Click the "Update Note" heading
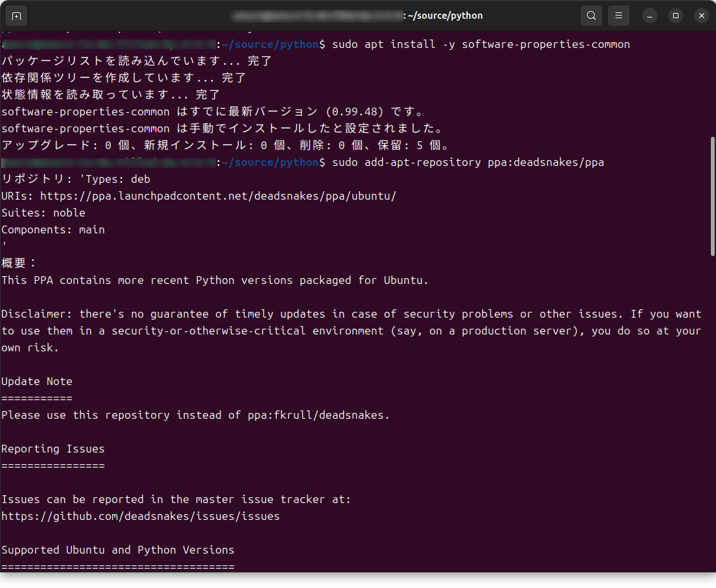Viewport: 716px width, 588px height. [x=37, y=381]
